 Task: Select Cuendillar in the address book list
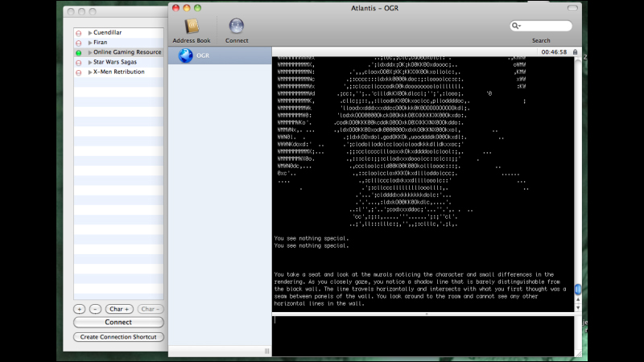[107, 32]
